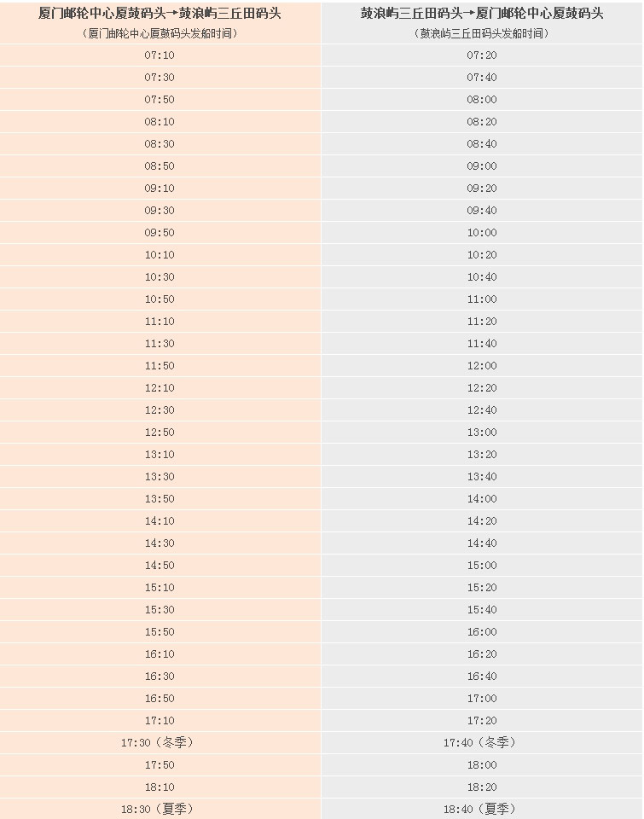Pick the 15:00 return time
Viewport: 644px width, 819px height.
coord(481,566)
